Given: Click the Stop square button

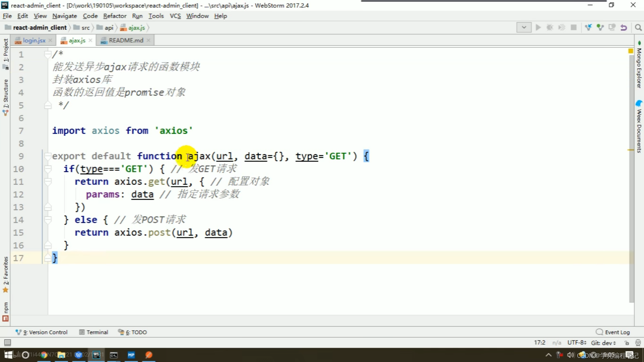Looking at the screenshot, I should pos(573,27).
